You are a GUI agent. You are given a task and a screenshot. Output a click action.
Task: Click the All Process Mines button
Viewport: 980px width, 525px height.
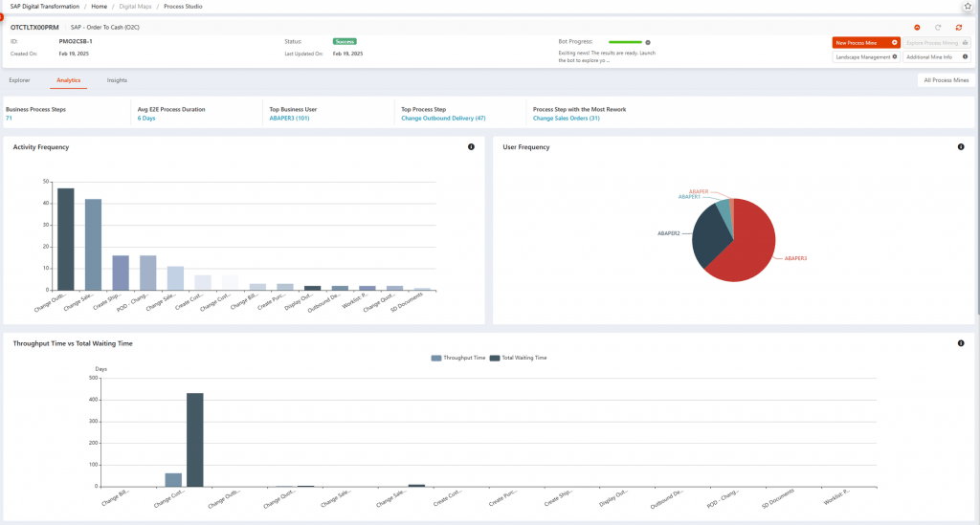[x=946, y=80]
